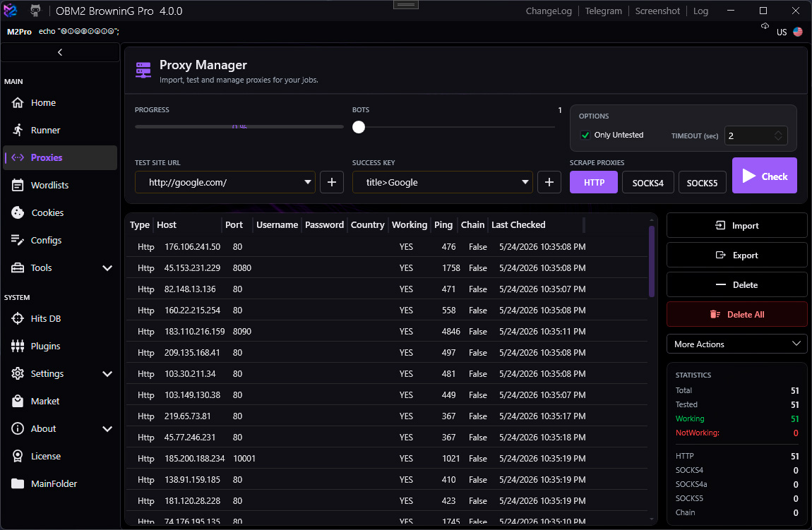This screenshot has height=530, width=812.
Task: Open the Success Key dropdown
Action: (442, 182)
